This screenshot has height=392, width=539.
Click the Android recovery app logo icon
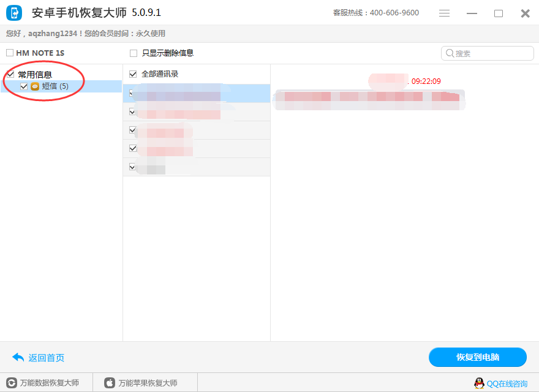click(14, 13)
